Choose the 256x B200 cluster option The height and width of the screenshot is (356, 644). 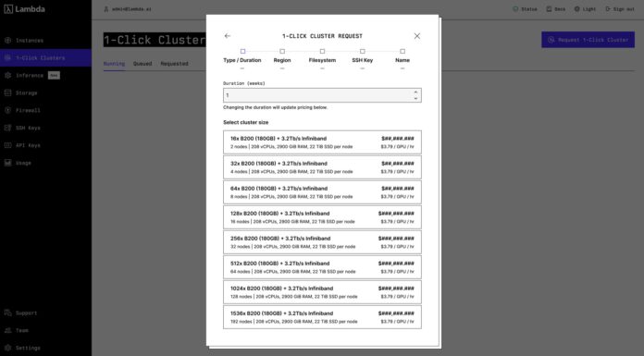pos(322,242)
